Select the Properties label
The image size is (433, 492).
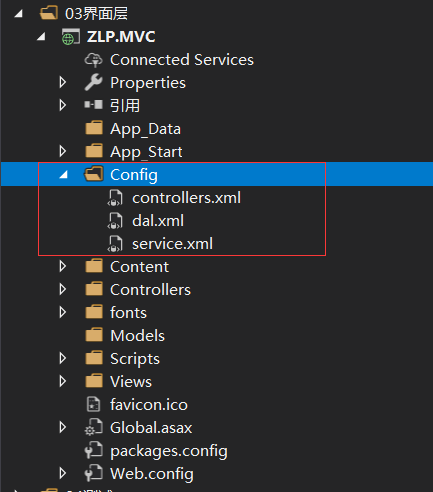[x=148, y=83]
